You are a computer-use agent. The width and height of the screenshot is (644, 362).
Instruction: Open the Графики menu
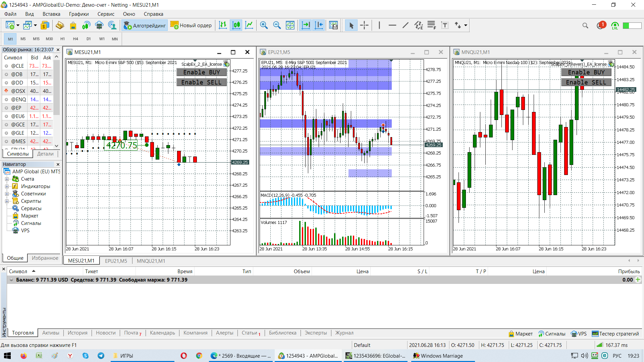[x=79, y=14]
